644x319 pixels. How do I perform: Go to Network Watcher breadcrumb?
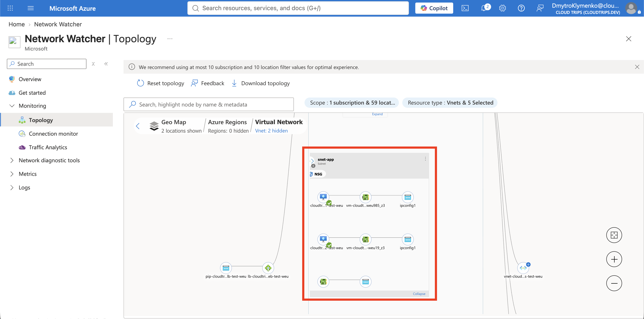click(58, 24)
